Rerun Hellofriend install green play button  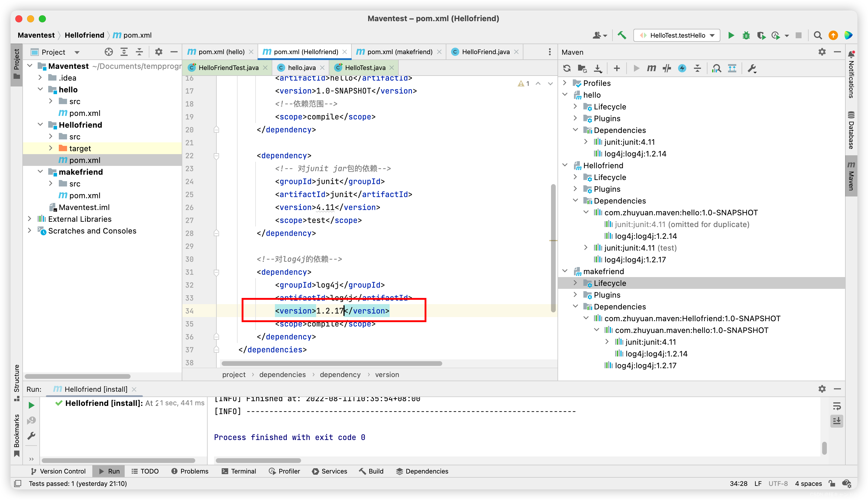tap(31, 405)
